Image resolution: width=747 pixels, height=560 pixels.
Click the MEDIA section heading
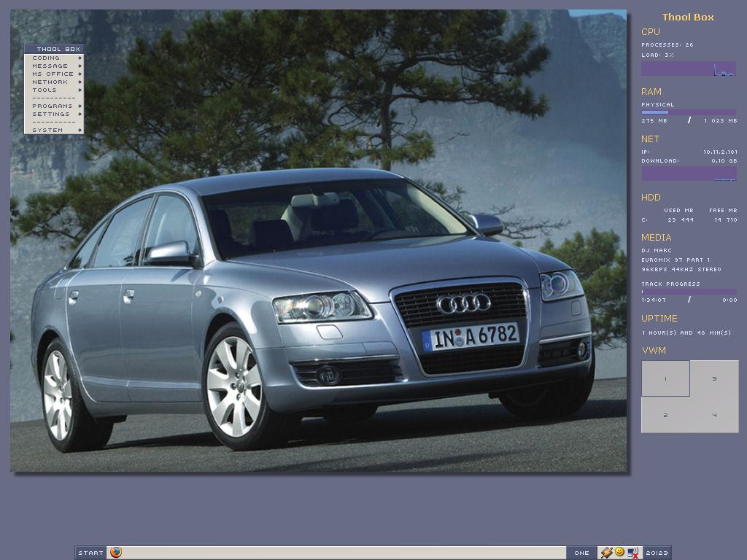[x=656, y=237]
